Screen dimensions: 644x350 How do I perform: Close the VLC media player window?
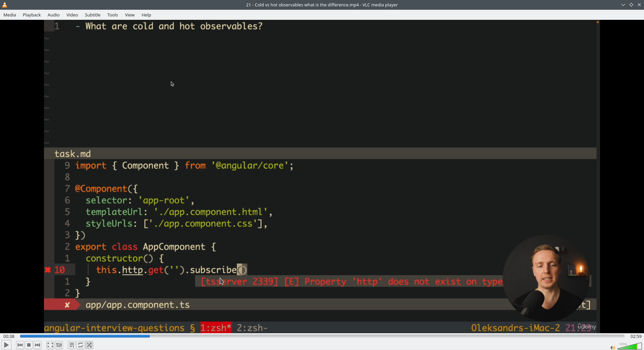639,5
